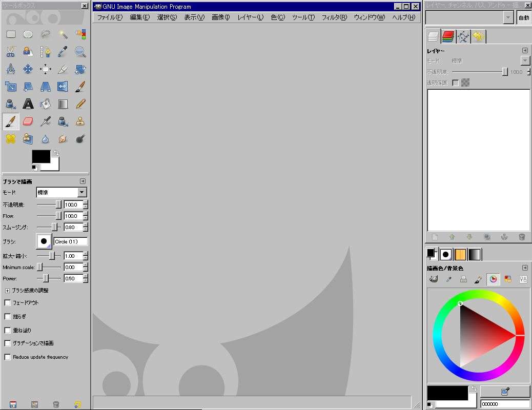Viewport: 532px width, 410px height.
Task: Select the Foreground Select tool
Action: (x=28, y=52)
